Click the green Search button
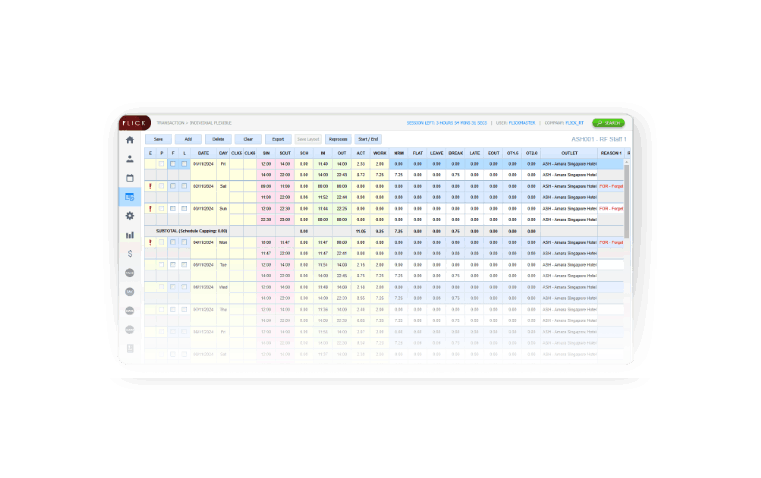The height and width of the screenshot is (478, 761). (608, 123)
